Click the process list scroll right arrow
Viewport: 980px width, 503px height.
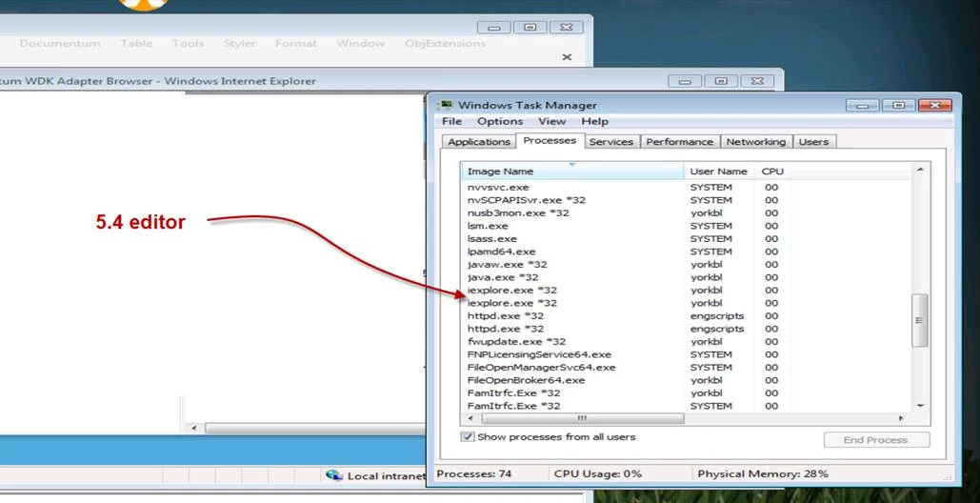(901, 418)
